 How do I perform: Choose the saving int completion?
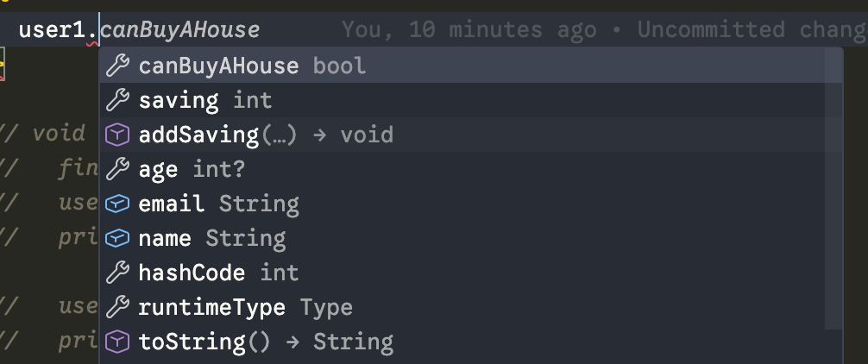point(205,100)
